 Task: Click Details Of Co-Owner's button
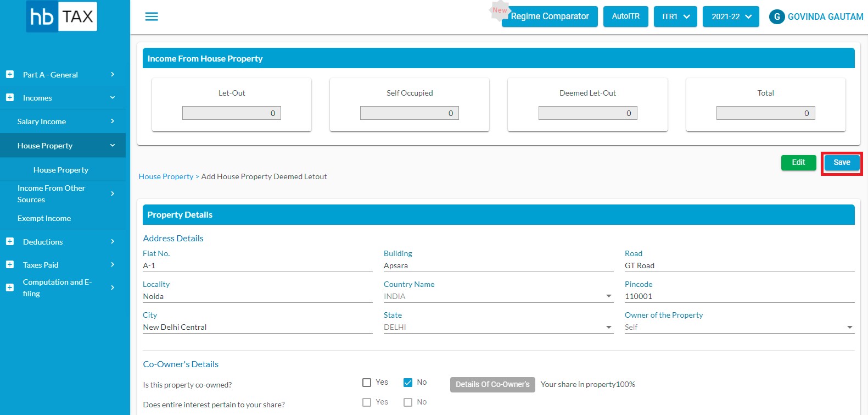tap(492, 384)
